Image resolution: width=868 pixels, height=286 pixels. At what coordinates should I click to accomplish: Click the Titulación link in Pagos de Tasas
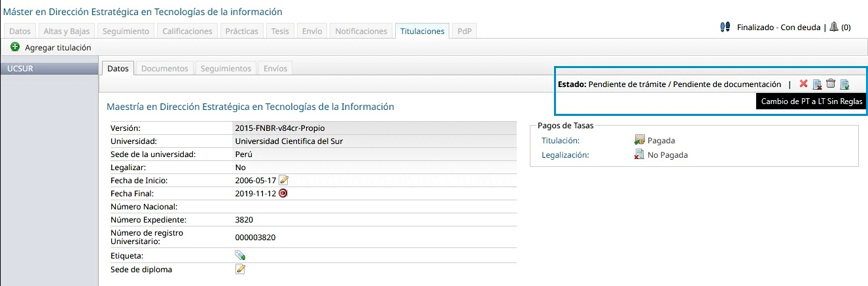tap(561, 140)
